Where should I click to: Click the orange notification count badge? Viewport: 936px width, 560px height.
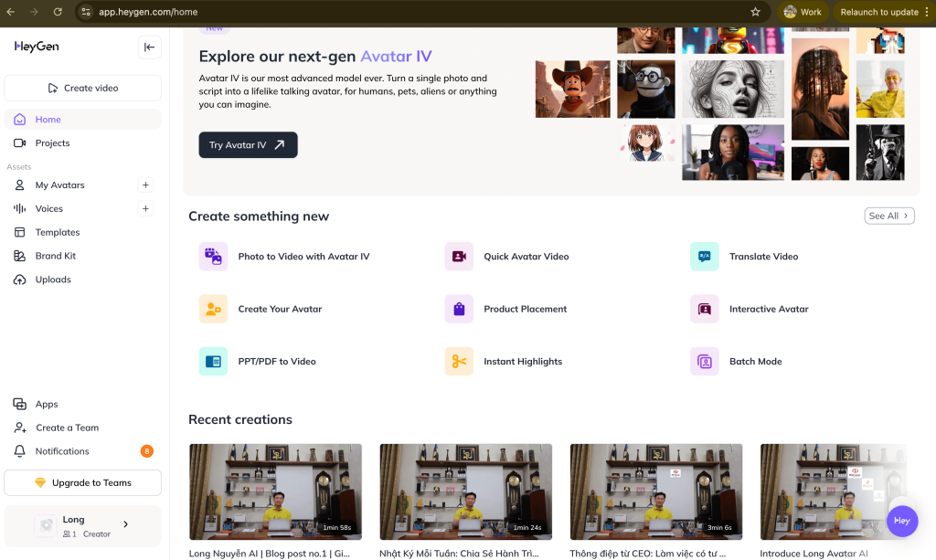(x=147, y=451)
